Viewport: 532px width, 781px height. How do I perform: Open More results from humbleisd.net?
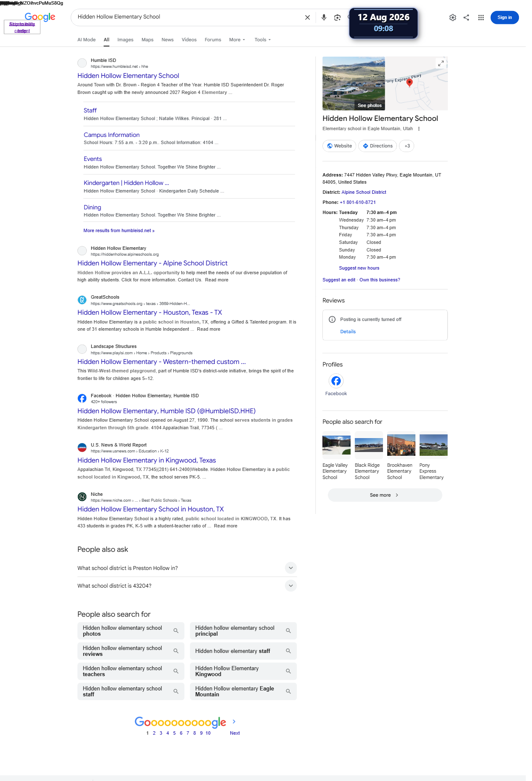[119, 230]
